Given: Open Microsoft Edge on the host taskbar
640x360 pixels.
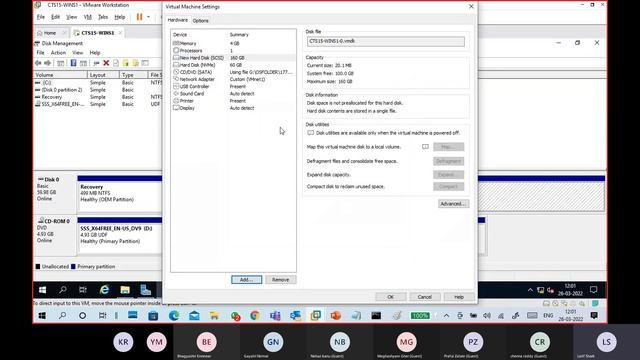Looking at the screenshot, I should [174, 316].
